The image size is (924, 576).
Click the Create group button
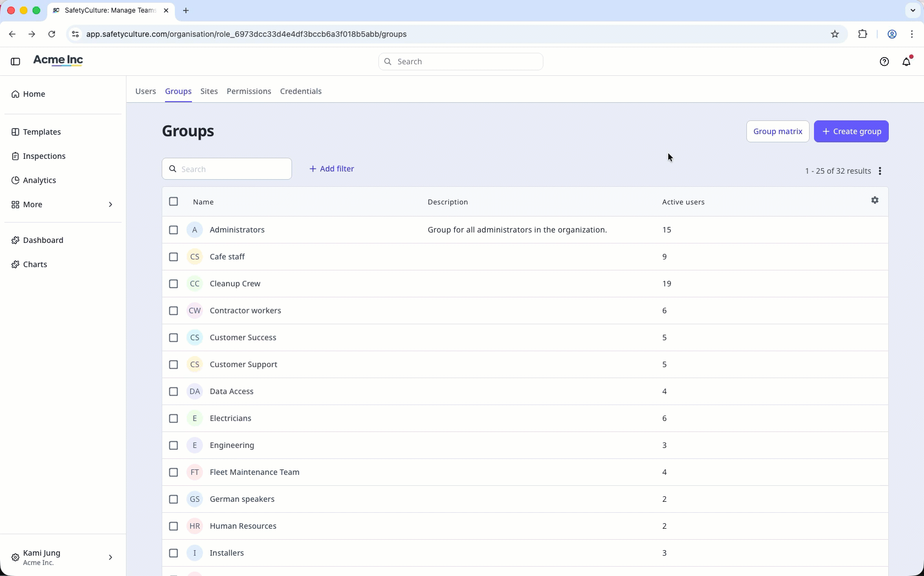[851, 131]
